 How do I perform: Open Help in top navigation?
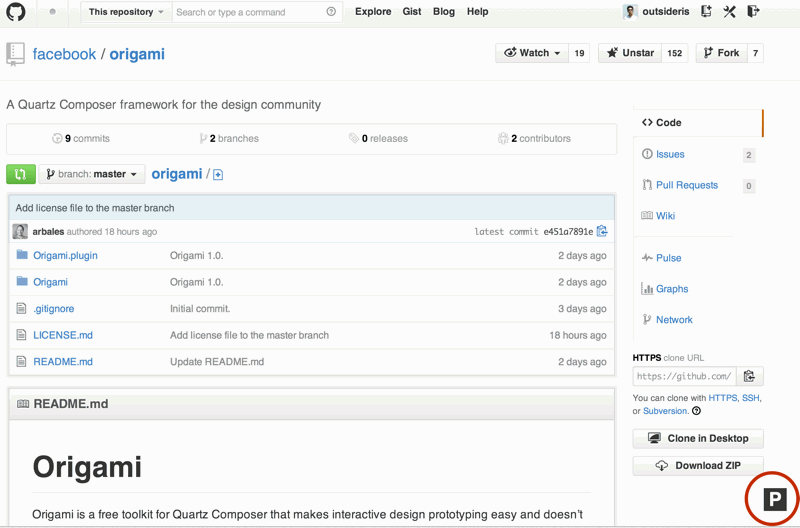pyautogui.click(x=478, y=12)
